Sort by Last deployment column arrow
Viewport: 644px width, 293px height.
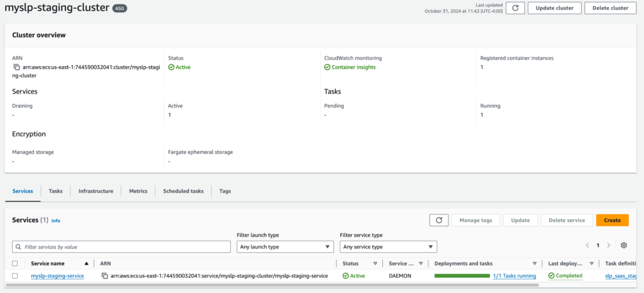(591, 263)
